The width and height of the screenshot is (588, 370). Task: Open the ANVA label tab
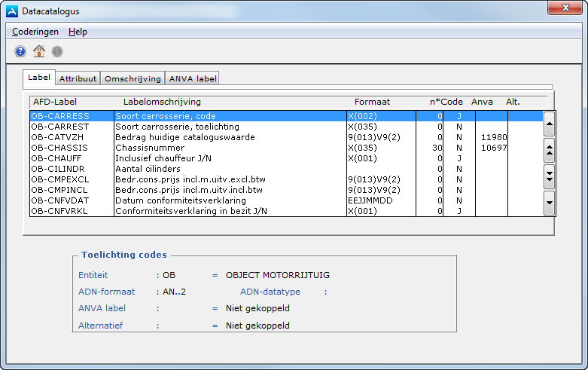point(192,78)
